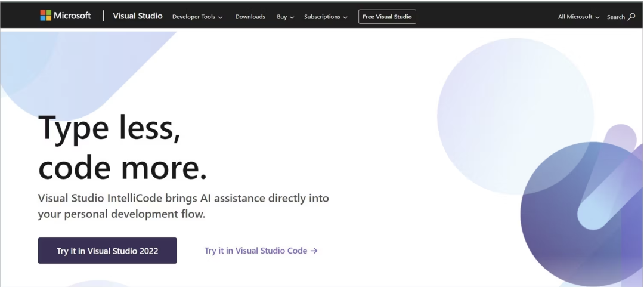Go to the Downloads page

[x=250, y=17]
